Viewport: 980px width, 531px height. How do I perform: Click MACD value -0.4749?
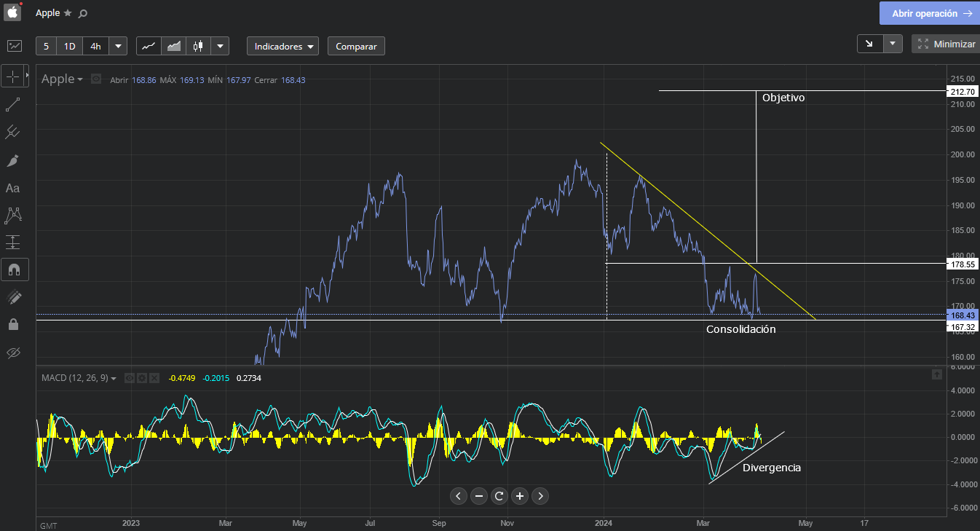(181, 378)
